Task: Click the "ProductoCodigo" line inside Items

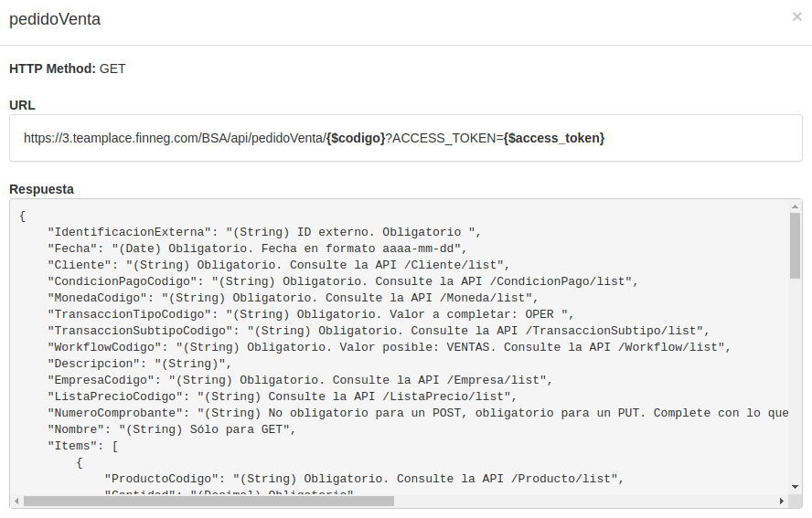Action: point(363,479)
